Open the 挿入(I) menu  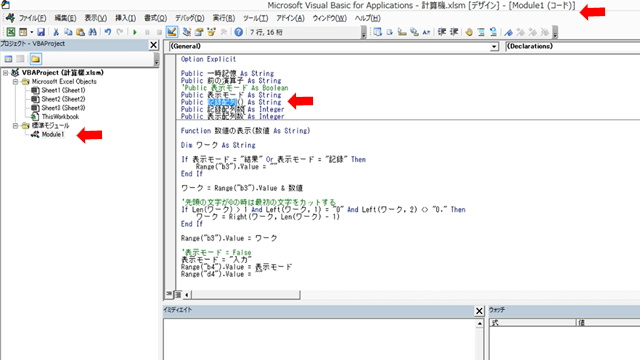(125, 18)
